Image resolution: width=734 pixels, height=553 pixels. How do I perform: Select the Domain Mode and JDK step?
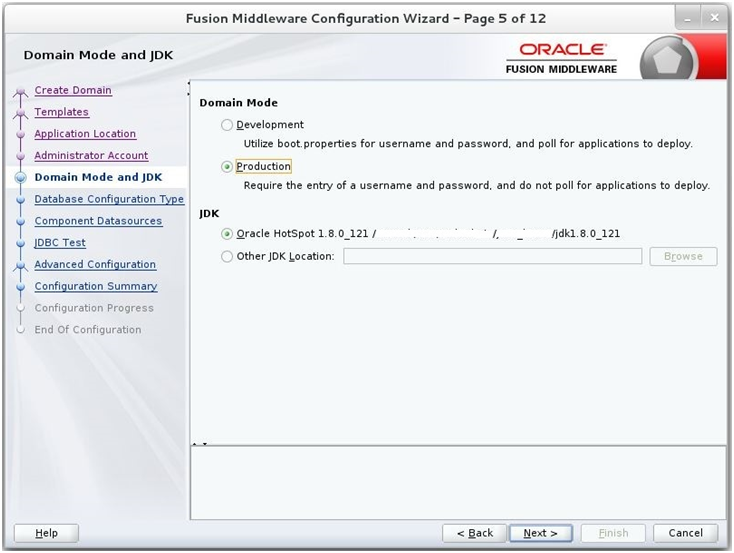pos(98,177)
